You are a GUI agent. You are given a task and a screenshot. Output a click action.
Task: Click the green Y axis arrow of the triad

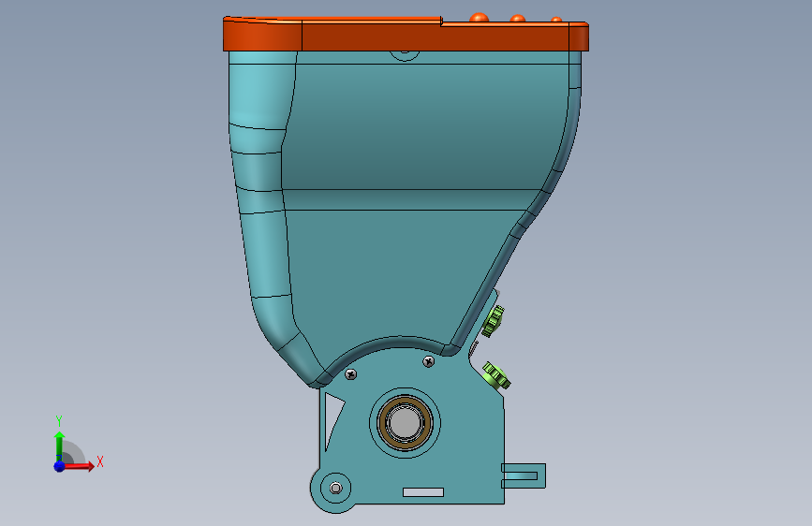59,446
